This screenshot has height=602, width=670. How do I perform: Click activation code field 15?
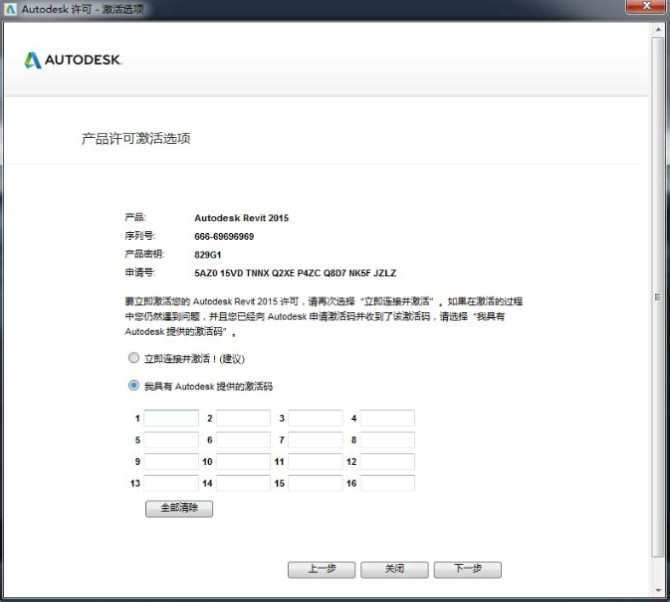pyautogui.click(x=315, y=483)
